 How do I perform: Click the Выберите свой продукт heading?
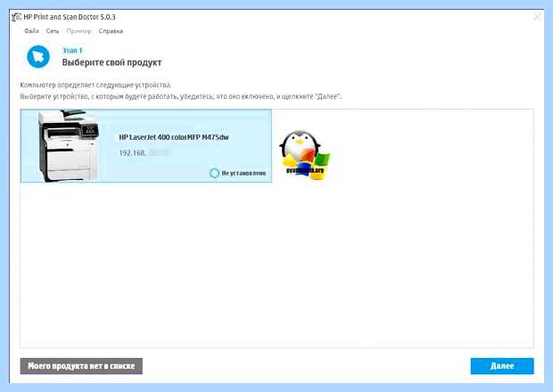click(111, 62)
